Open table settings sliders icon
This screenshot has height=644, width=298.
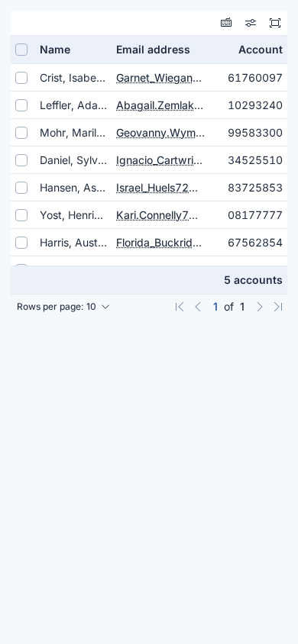(251, 23)
